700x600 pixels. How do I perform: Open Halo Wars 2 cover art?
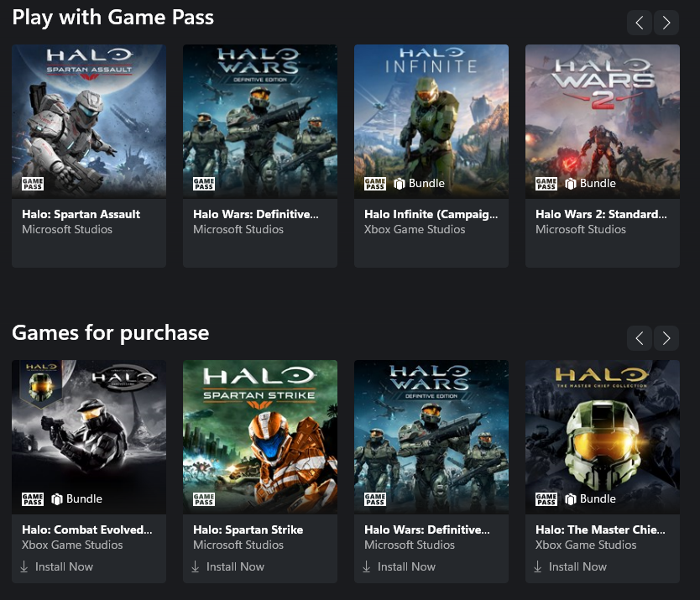[x=603, y=121]
